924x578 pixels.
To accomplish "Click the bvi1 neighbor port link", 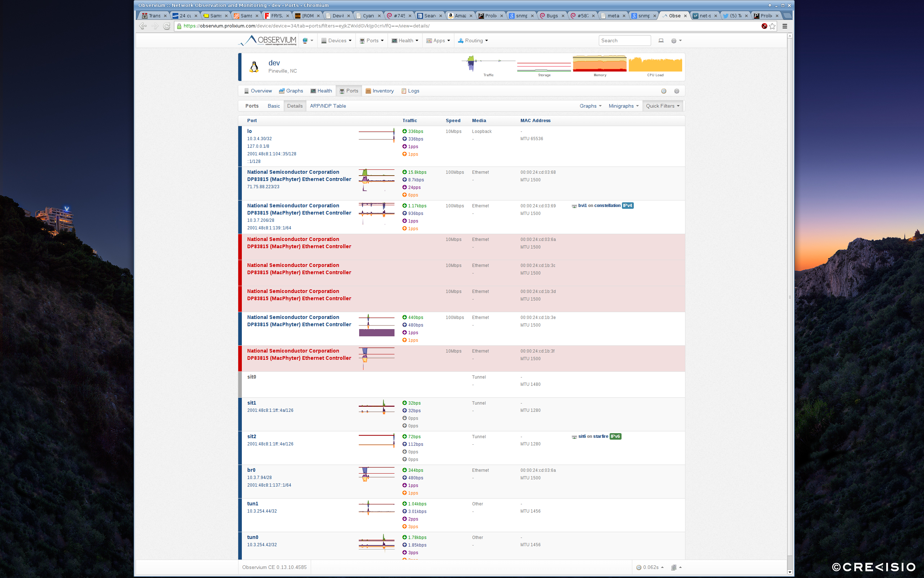I will tap(582, 206).
